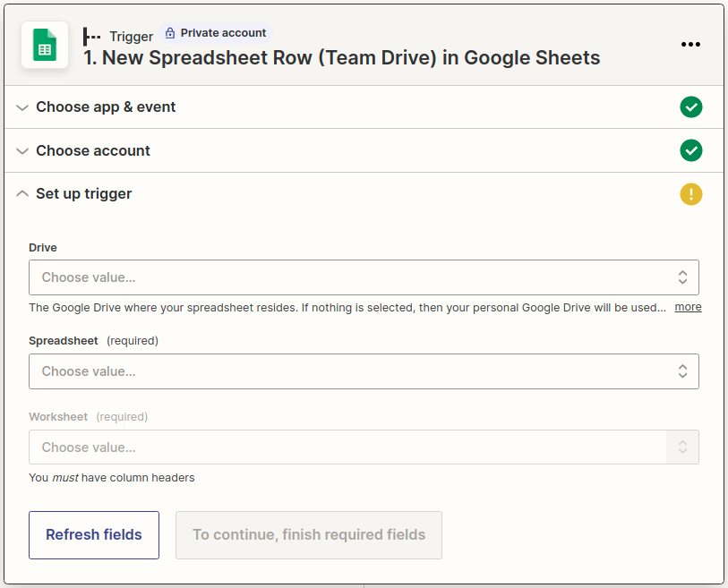The height and width of the screenshot is (588, 728).
Task: Click green checkmark beside Choose app & event
Action: coord(691,107)
